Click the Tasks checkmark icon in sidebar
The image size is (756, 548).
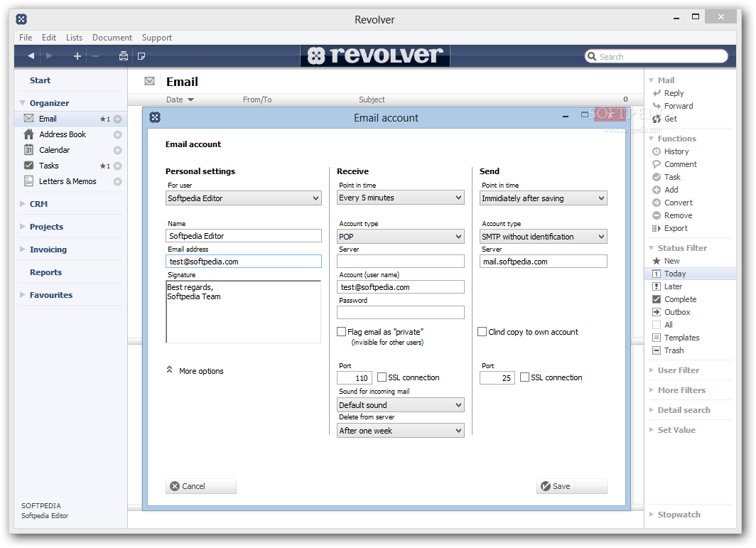29,166
